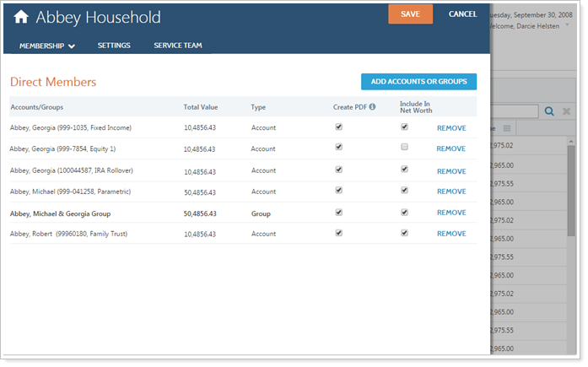Click the home icon beside Abbey Household

(x=21, y=18)
